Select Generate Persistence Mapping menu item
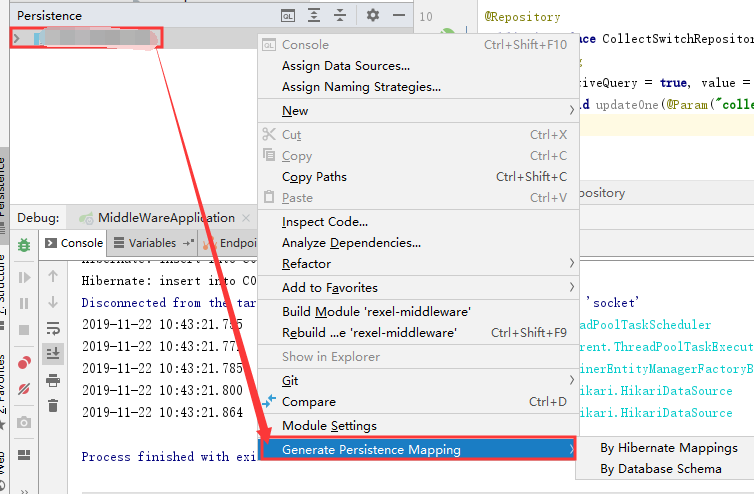This screenshot has width=754, height=494. [x=417, y=449]
